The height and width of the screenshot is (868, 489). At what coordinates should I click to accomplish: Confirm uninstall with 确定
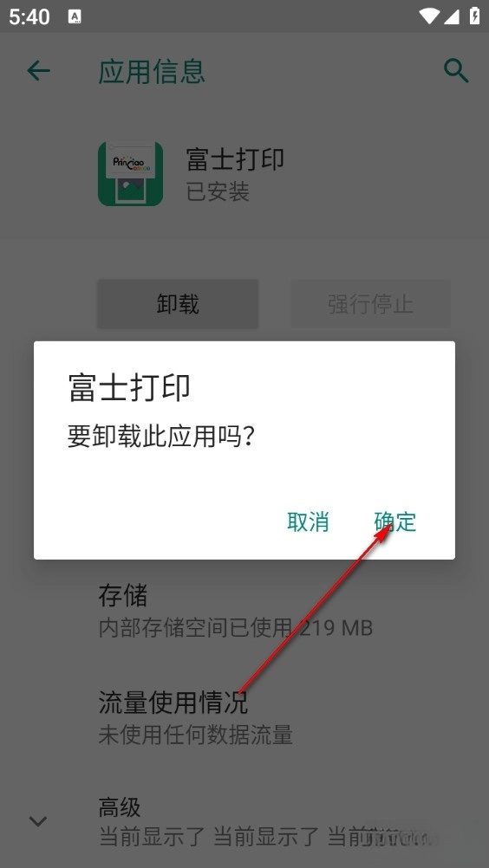(394, 521)
